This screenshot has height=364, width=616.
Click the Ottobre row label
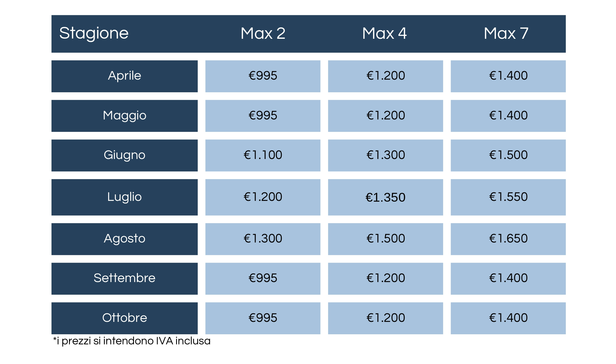point(124,318)
